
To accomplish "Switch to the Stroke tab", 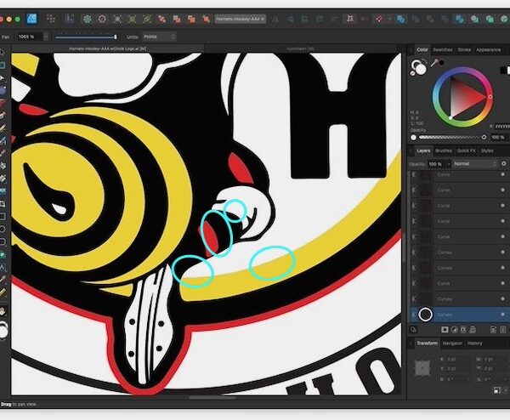I will coord(464,50).
